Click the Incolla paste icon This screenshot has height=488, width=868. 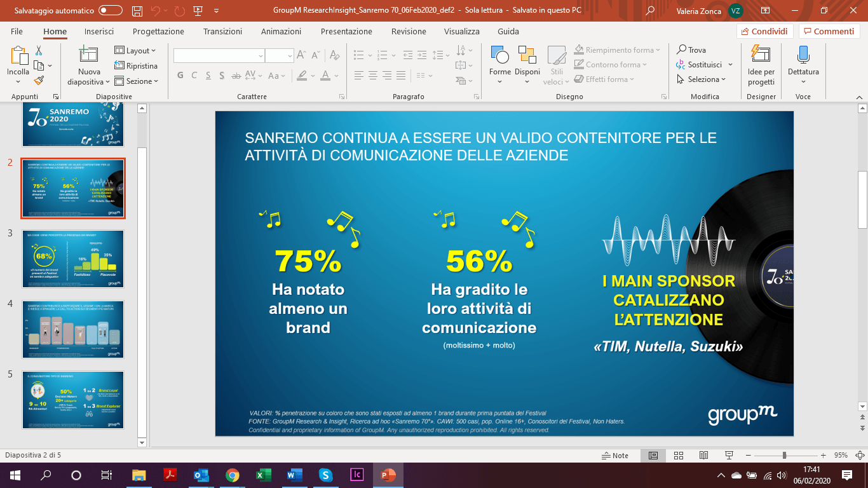[x=18, y=56]
